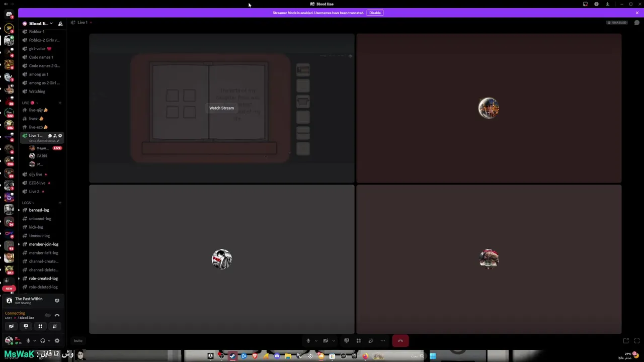
Task: Open user settings gear
Action: (x=57, y=341)
